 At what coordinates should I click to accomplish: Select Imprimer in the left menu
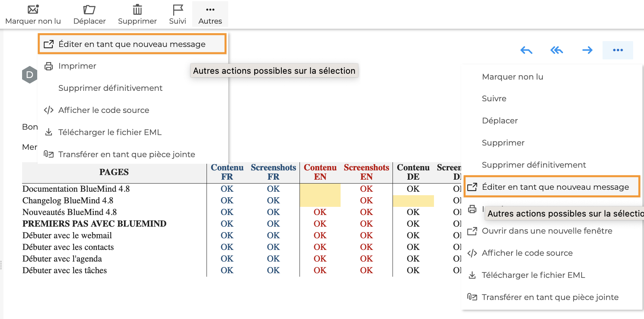pos(77,66)
